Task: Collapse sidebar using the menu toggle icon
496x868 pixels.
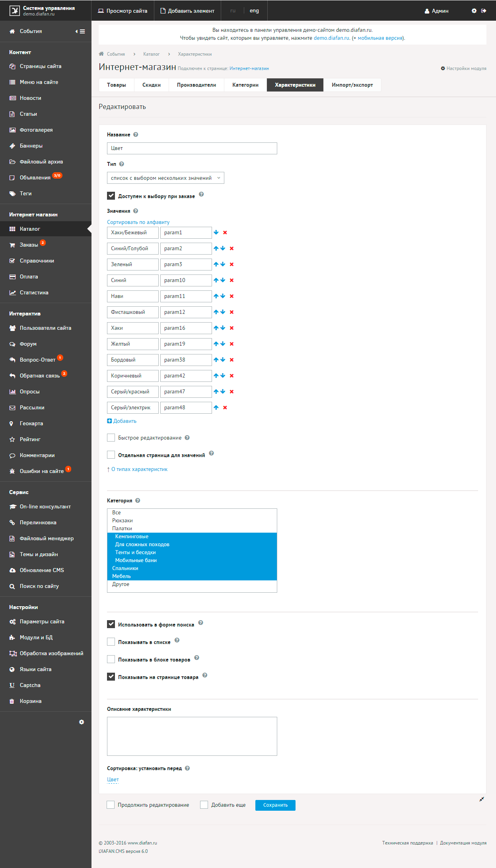Action: 80,31
